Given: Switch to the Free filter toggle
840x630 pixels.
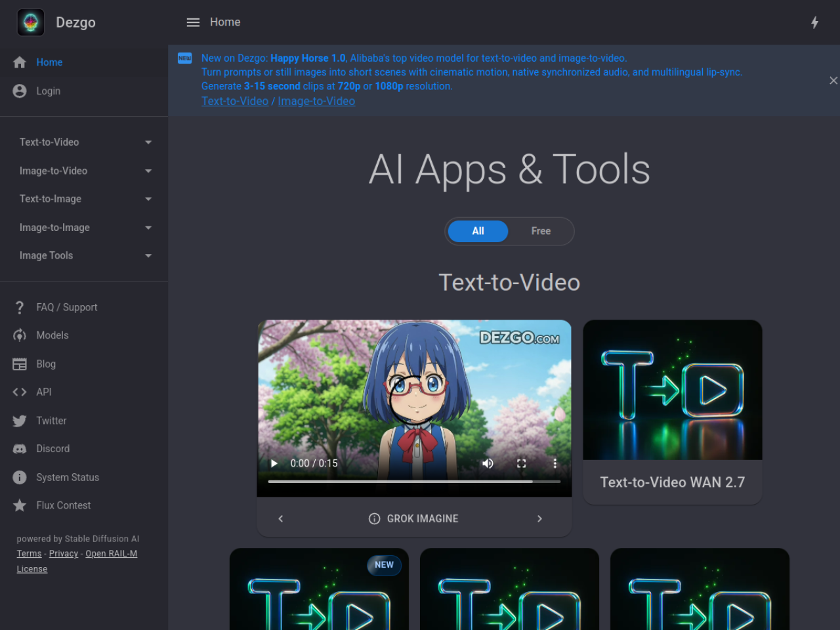Looking at the screenshot, I should click(x=541, y=231).
